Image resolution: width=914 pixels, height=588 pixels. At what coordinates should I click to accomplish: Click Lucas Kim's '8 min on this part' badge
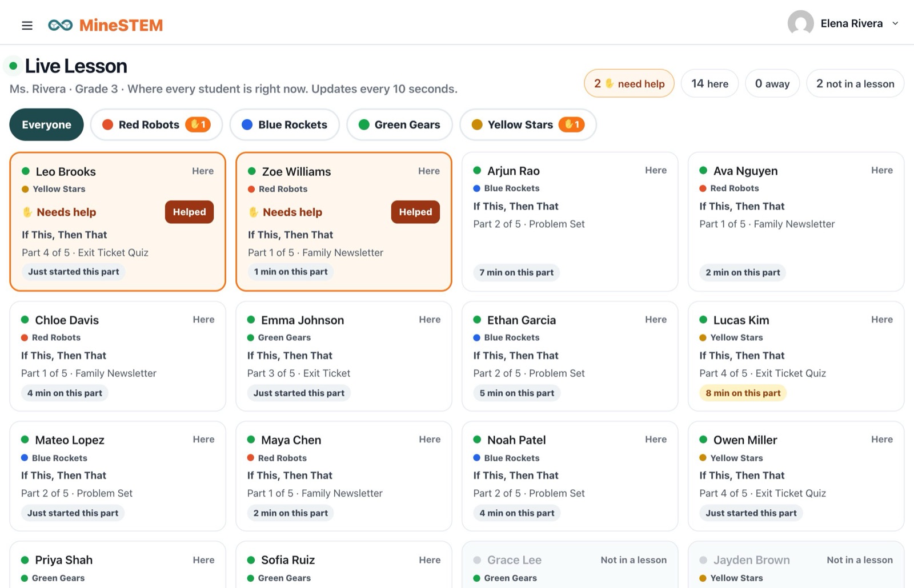click(743, 393)
